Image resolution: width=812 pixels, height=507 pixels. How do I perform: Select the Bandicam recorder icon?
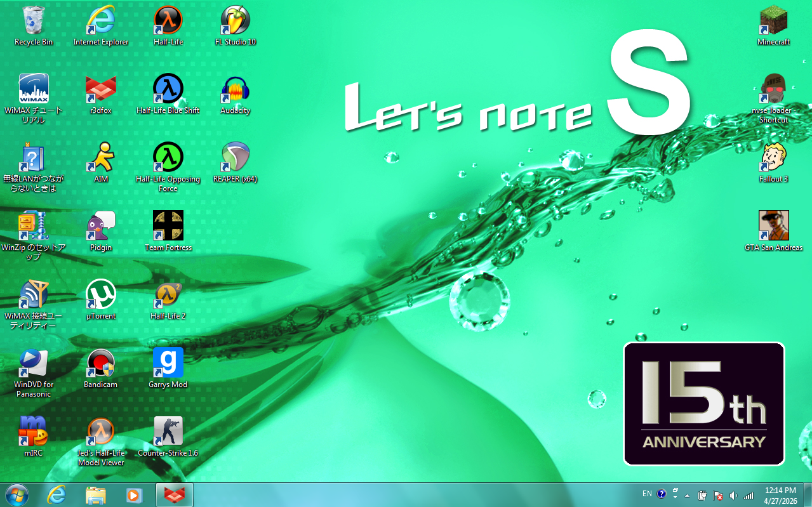(x=101, y=363)
